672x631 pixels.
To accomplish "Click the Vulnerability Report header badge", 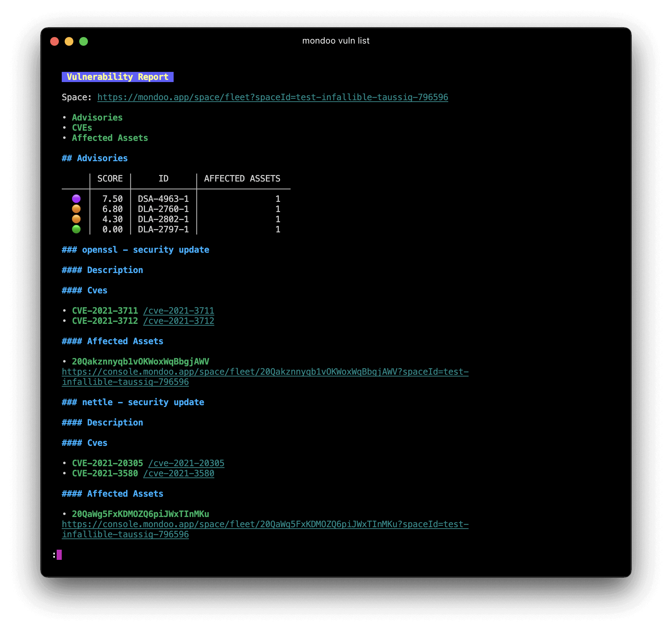I will pos(117,77).
